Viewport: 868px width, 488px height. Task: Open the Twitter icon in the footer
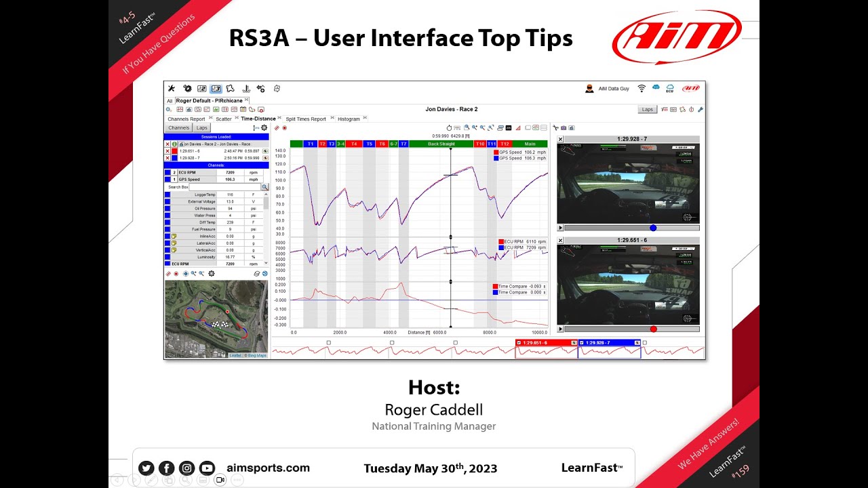(146, 468)
